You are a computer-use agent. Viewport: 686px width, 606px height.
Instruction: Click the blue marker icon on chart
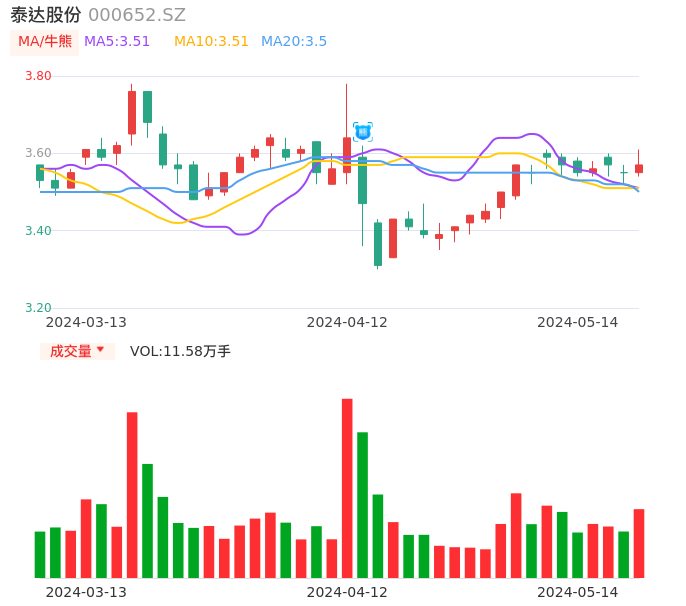[x=362, y=131]
